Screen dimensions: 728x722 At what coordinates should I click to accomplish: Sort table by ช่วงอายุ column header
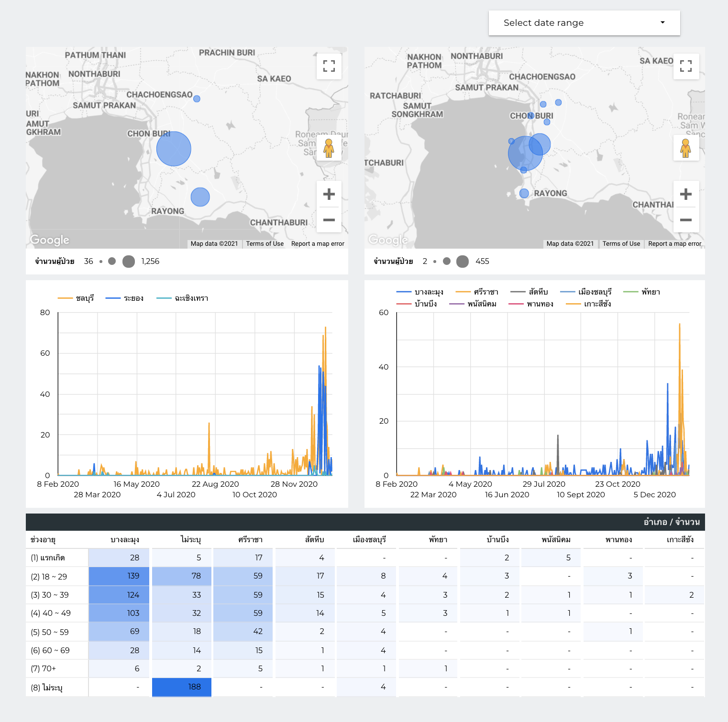(43, 540)
